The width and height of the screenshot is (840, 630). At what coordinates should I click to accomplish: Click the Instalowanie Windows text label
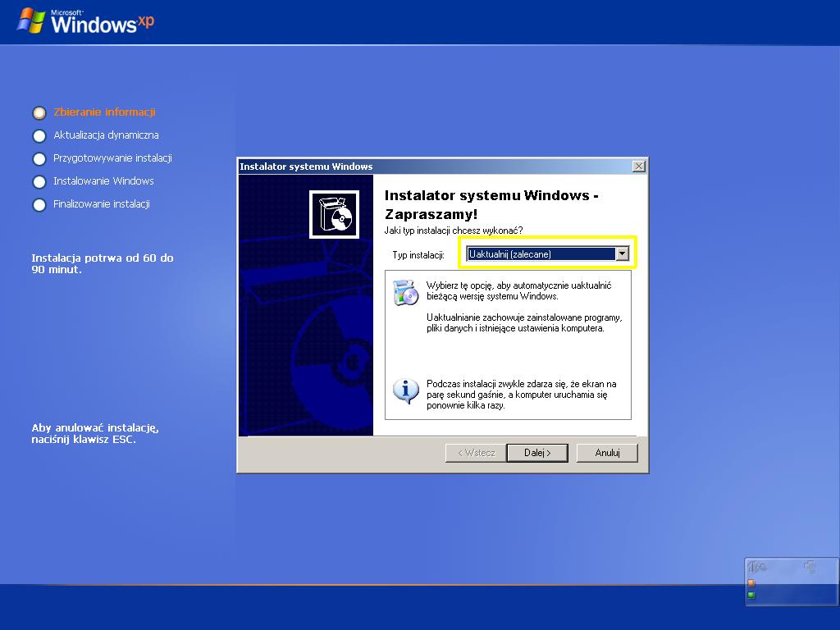pyautogui.click(x=103, y=181)
